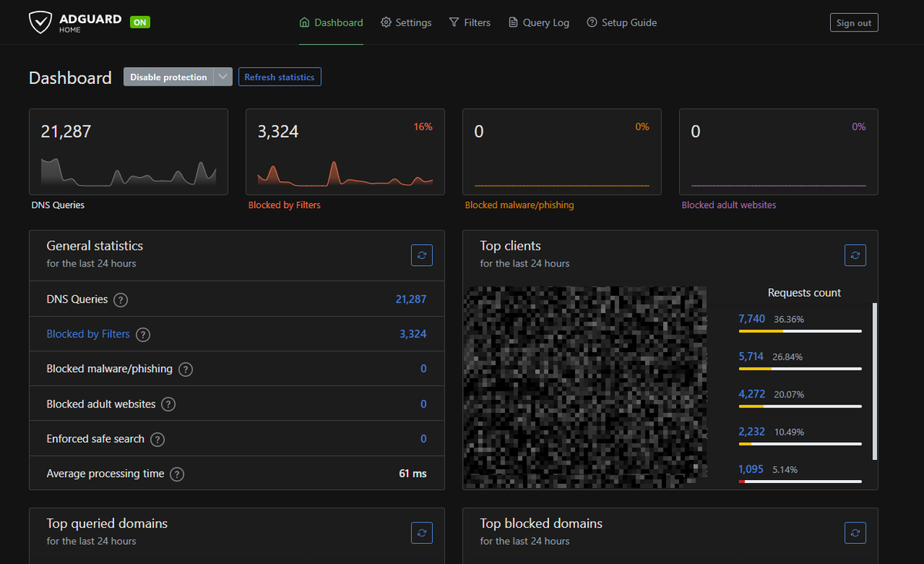Show help for Blocked adult websites

click(x=168, y=405)
